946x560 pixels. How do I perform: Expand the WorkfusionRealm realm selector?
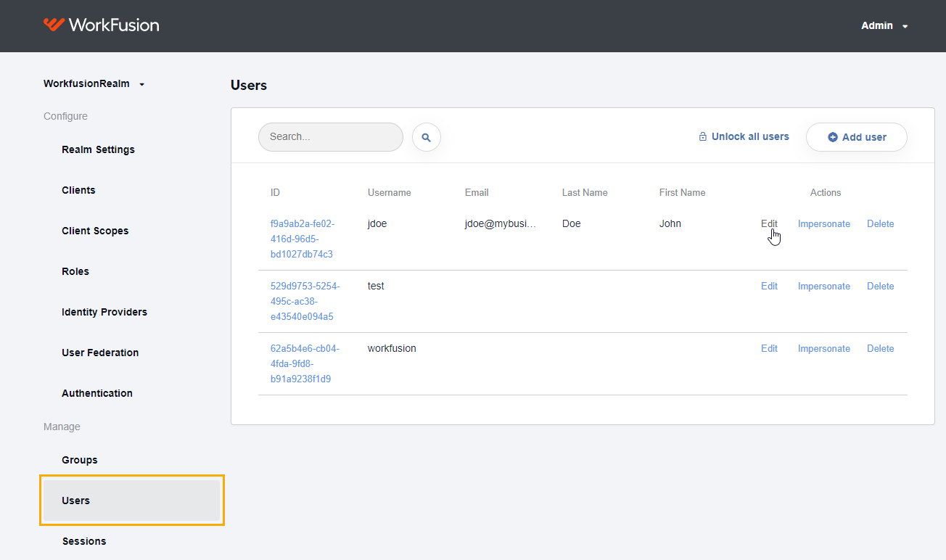tap(94, 83)
